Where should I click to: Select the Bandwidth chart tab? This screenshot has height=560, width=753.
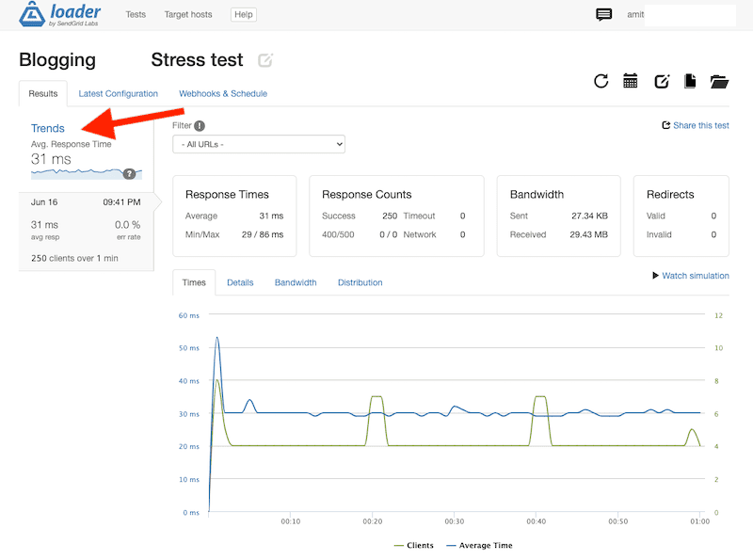coord(296,281)
